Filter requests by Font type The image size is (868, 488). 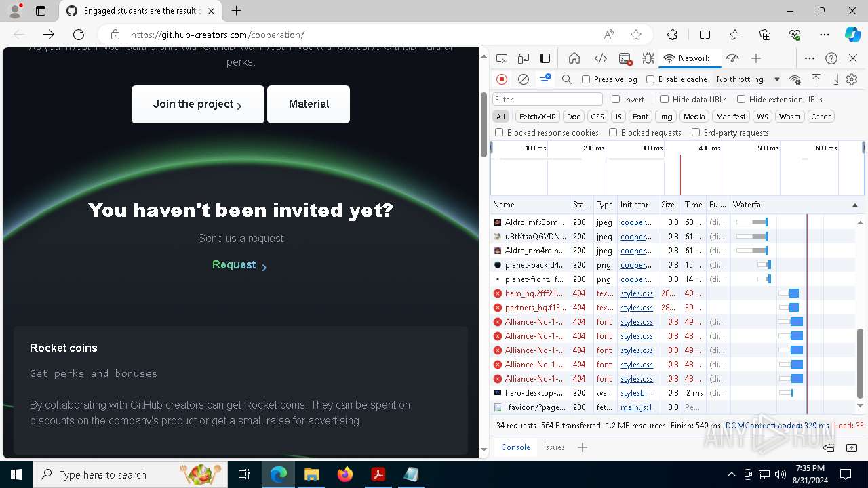(x=640, y=117)
